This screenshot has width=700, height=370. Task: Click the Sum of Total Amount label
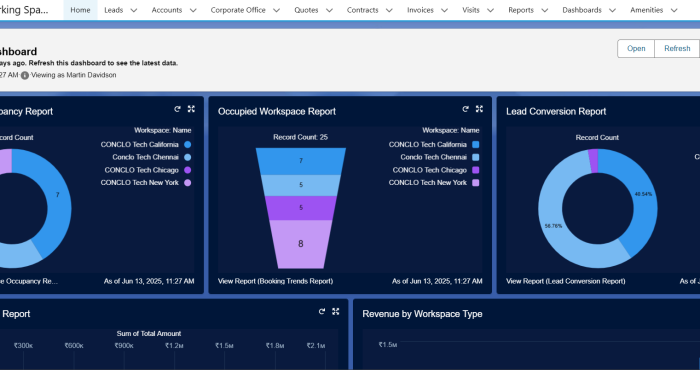coord(149,333)
